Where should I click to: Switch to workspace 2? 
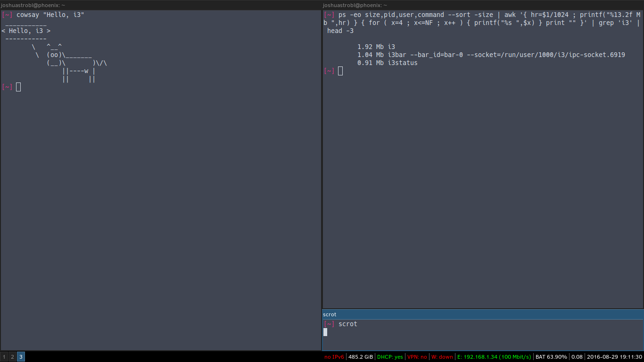(x=13, y=357)
